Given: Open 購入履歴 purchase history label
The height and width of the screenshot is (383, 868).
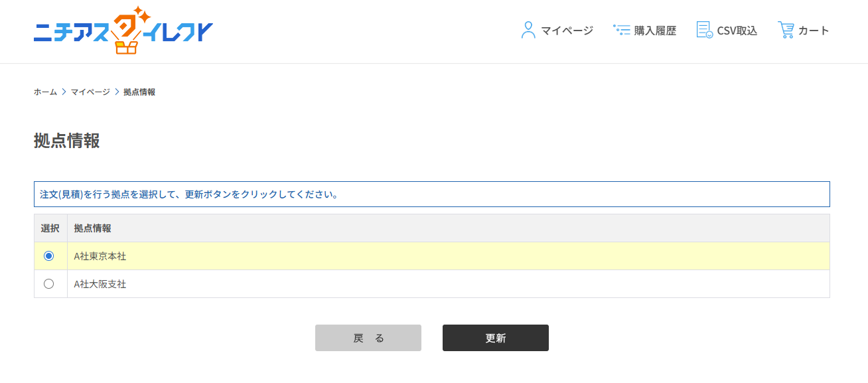Looking at the screenshot, I should point(655,31).
